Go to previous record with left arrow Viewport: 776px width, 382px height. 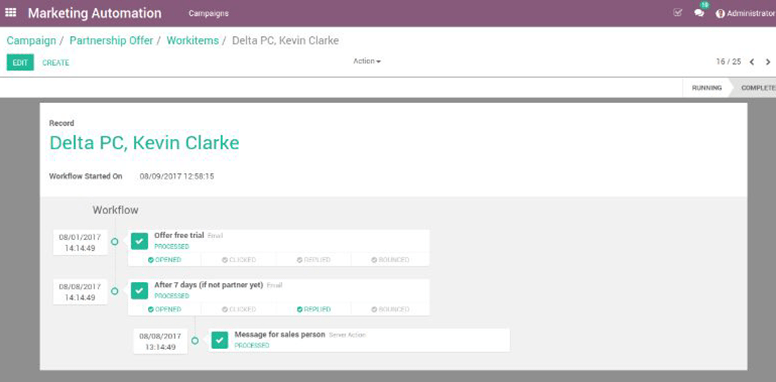click(752, 62)
